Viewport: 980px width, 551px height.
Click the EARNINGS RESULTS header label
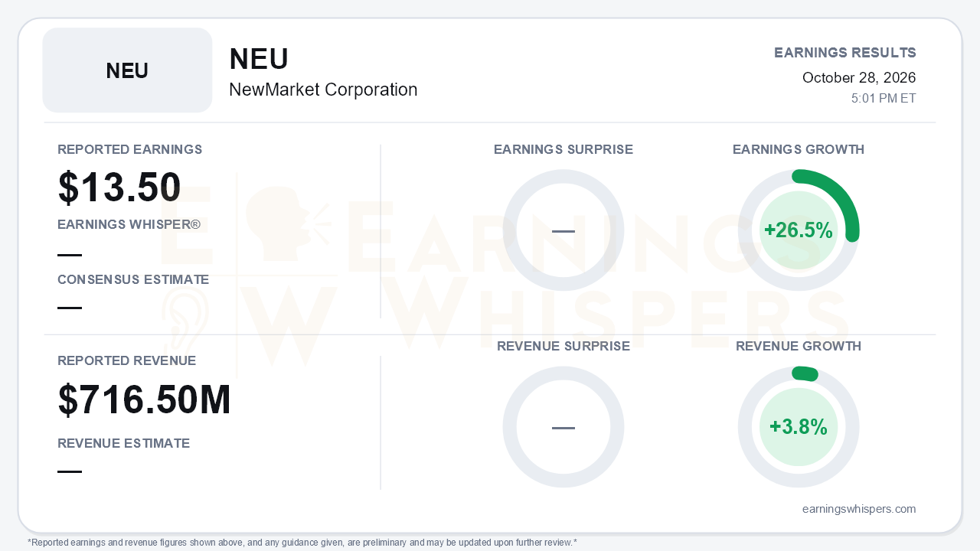point(845,53)
